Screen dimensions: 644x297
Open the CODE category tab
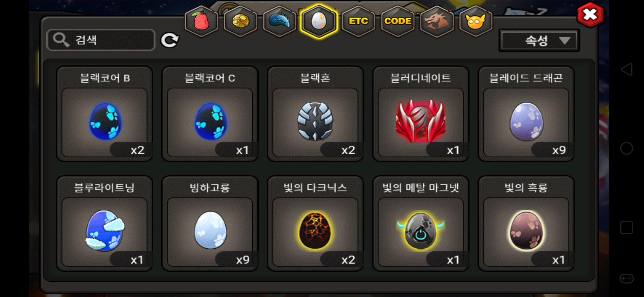pyautogui.click(x=398, y=21)
